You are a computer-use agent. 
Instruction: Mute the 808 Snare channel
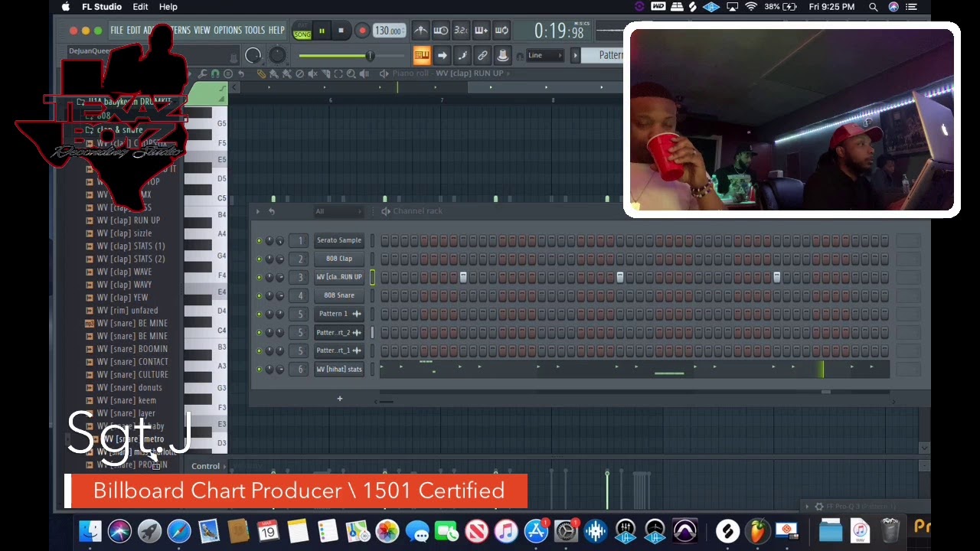pyautogui.click(x=259, y=295)
